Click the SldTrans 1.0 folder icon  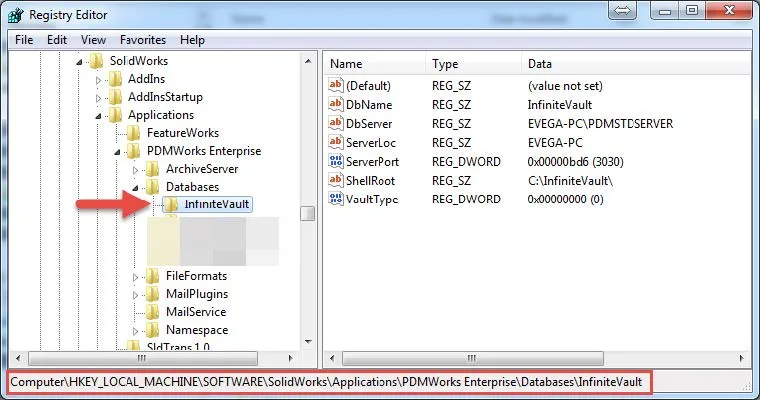tap(134, 346)
